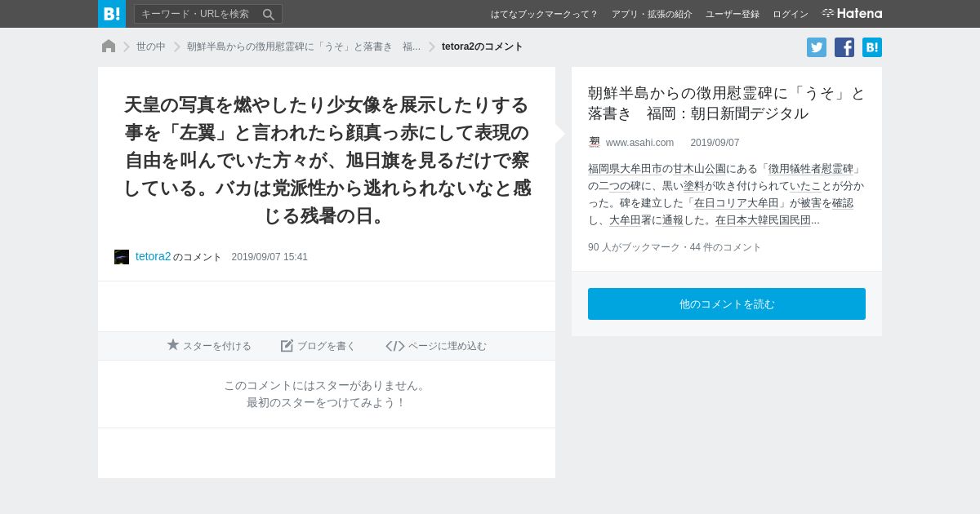980x514 pixels.
Task: Click the asahi.com favicon
Action: [595, 142]
